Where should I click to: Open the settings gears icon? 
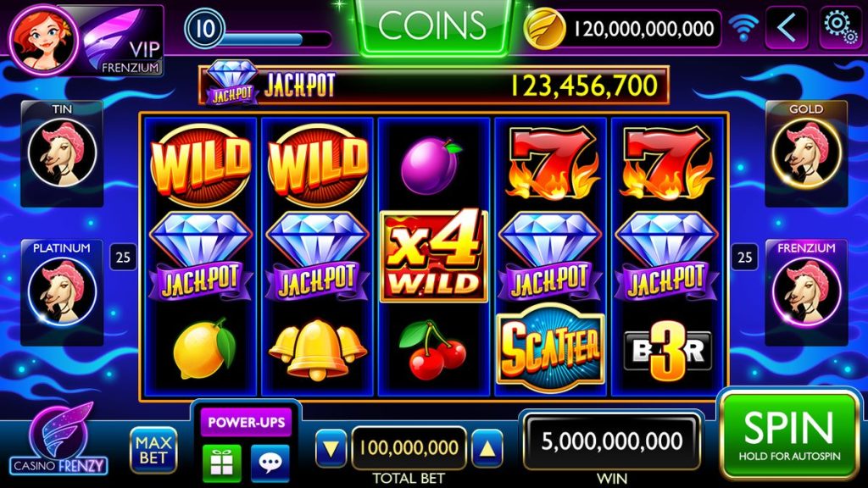[x=840, y=27]
